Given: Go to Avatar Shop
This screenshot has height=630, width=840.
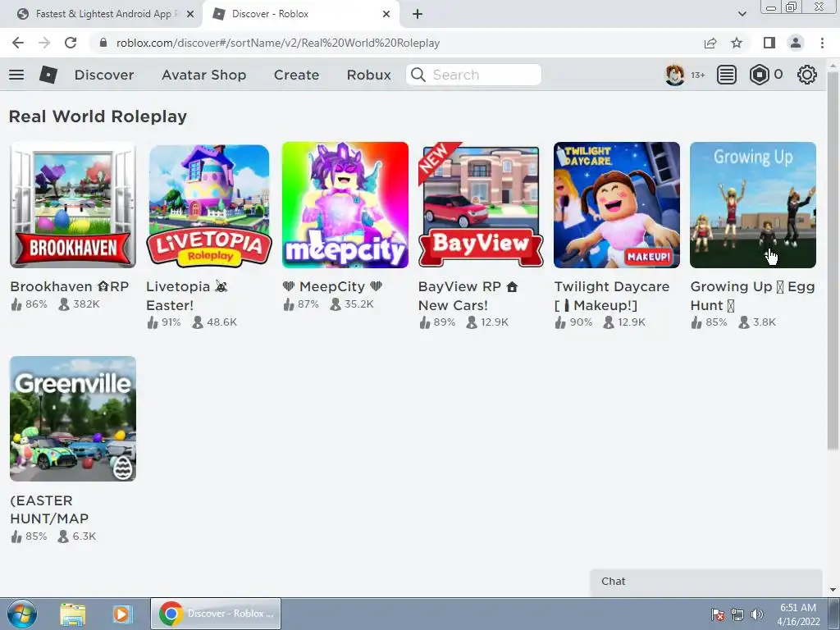Looking at the screenshot, I should click(x=203, y=75).
